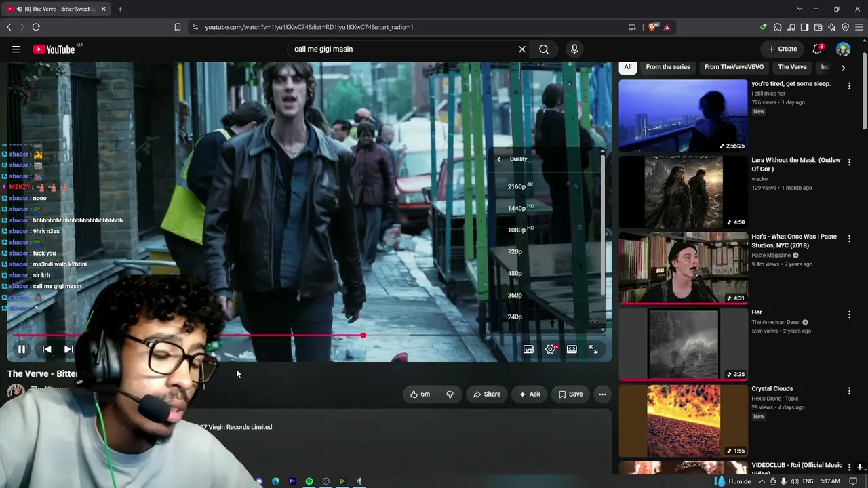868x488 pixels.
Task: Enter full screen mode
Action: (x=593, y=349)
